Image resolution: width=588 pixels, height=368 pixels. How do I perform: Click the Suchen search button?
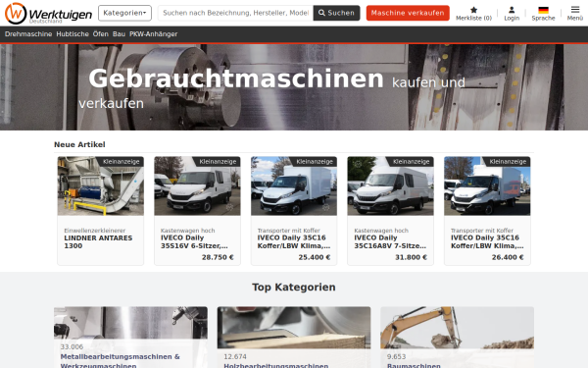point(336,13)
